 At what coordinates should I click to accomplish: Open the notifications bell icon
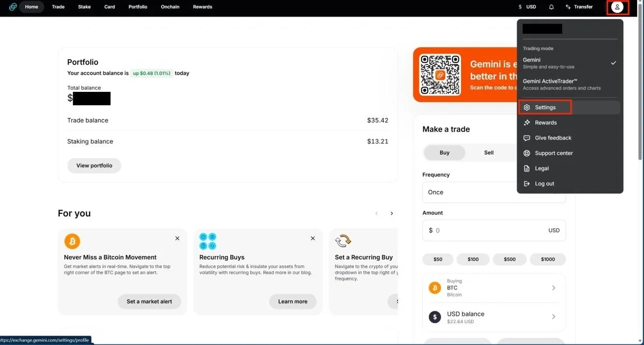(551, 7)
